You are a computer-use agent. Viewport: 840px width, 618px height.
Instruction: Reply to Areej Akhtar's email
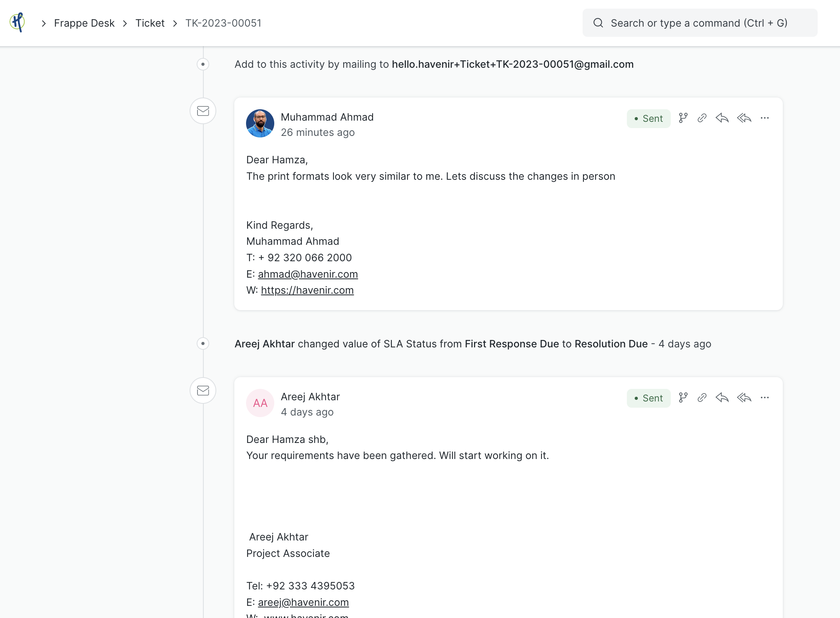[x=722, y=398]
